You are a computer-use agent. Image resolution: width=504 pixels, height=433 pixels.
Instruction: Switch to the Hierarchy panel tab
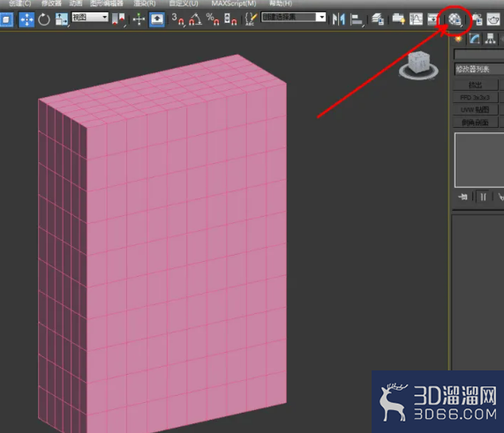(x=490, y=39)
